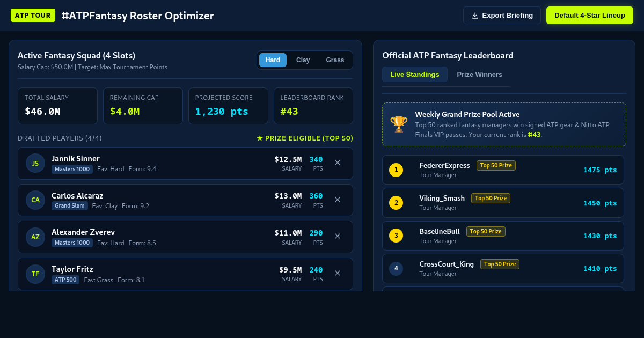Click the Drafted Players (4/4) label

[60, 138]
